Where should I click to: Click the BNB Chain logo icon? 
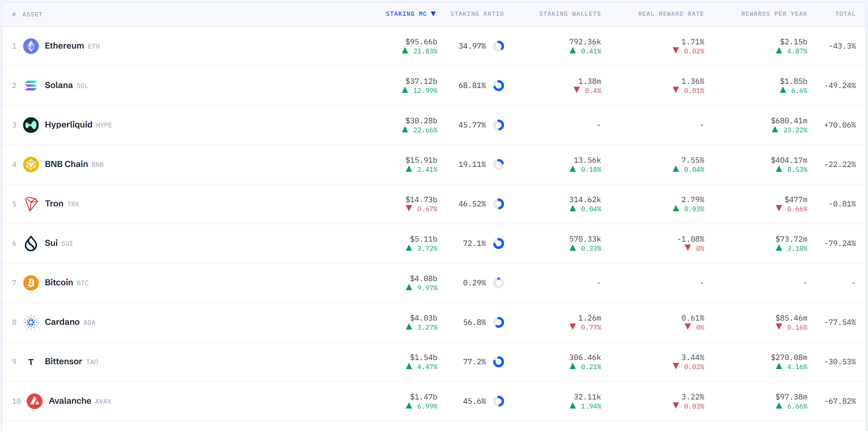31,165
